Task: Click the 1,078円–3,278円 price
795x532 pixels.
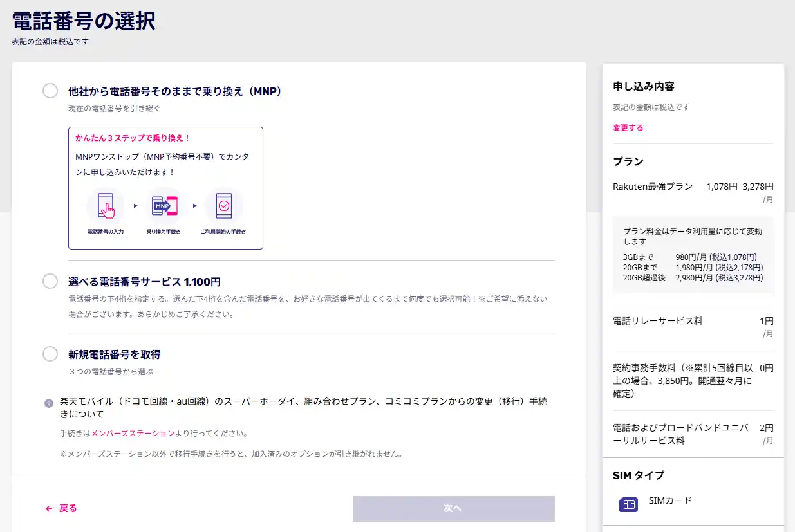Action: 740,187
